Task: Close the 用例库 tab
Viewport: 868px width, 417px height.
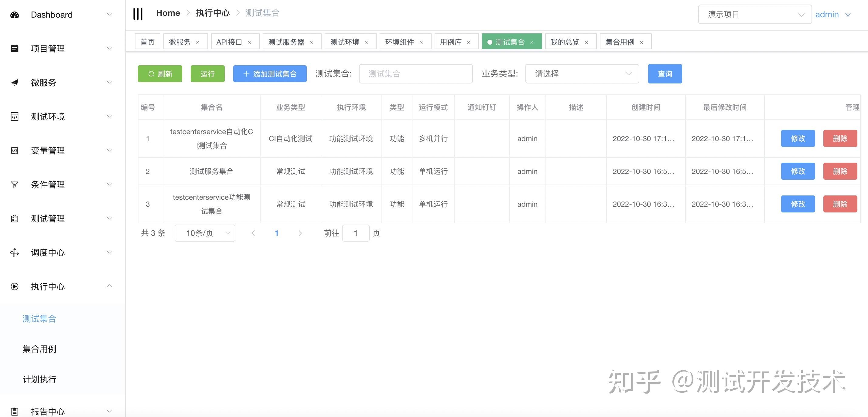Action: click(x=468, y=42)
